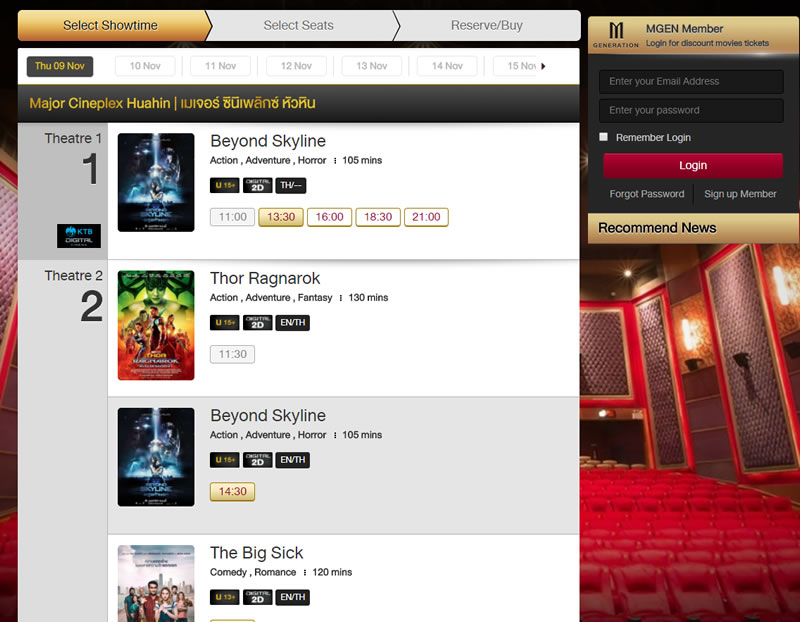Click the Recommend News header
Viewport: 800px width, 622px height.
(657, 228)
